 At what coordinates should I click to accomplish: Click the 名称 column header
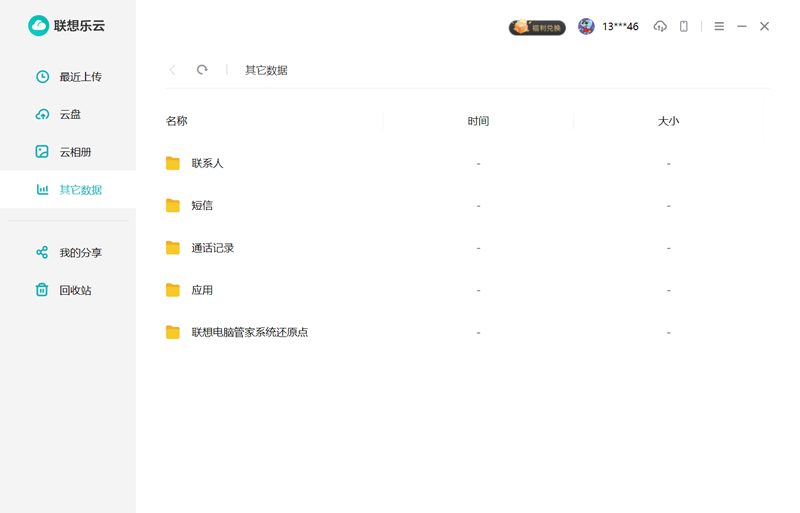pyautogui.click(x=177, y=121)
